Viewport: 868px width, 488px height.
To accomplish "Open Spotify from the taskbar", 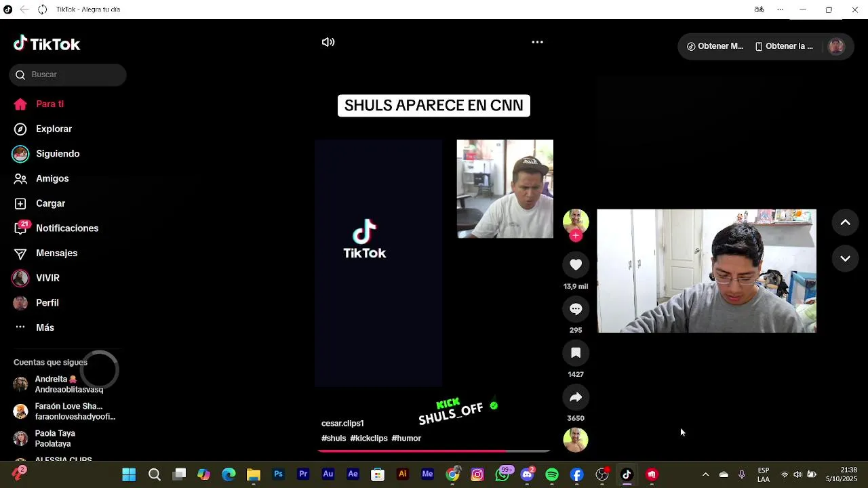I will pyautogui.click(x=552, y=474).
